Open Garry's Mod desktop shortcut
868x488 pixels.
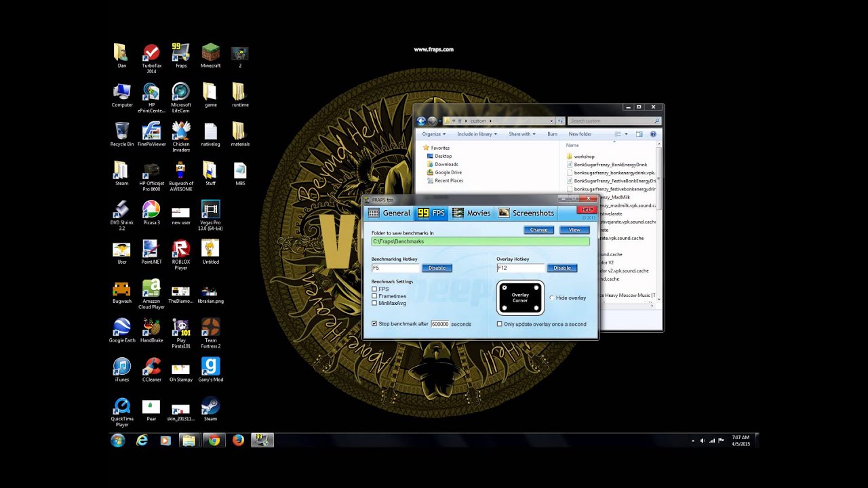point(210,370)
